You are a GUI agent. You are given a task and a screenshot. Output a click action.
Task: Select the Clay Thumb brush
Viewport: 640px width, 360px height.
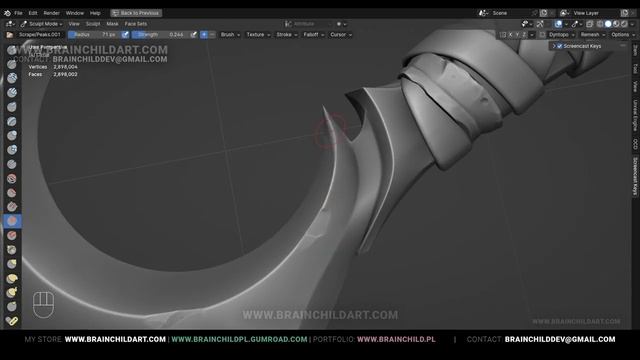(x=12, y=107)
